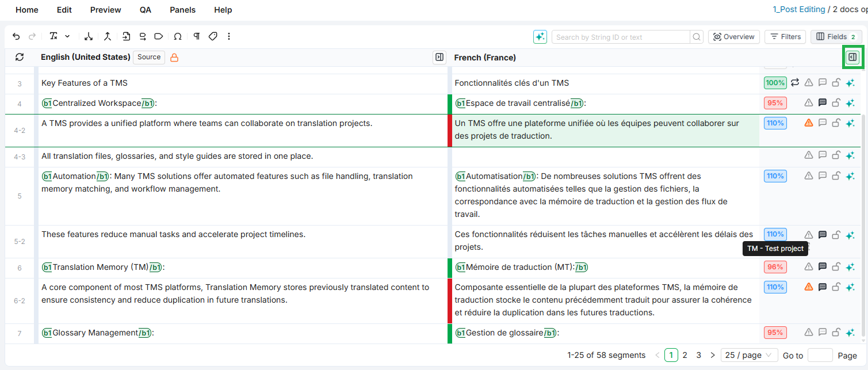Click the split segment icon
868x370 pixels.
[89, 37]
